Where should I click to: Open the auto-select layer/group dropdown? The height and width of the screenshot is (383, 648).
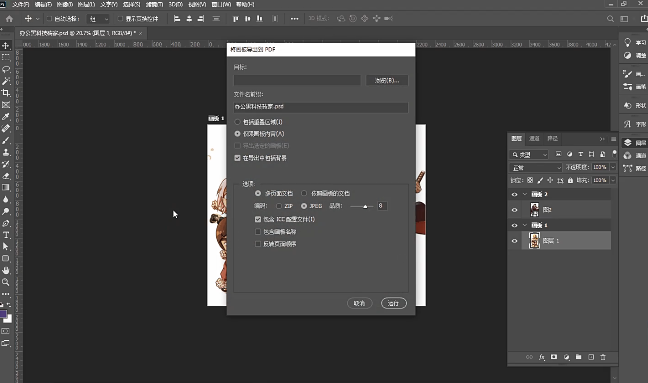(98, 19)
